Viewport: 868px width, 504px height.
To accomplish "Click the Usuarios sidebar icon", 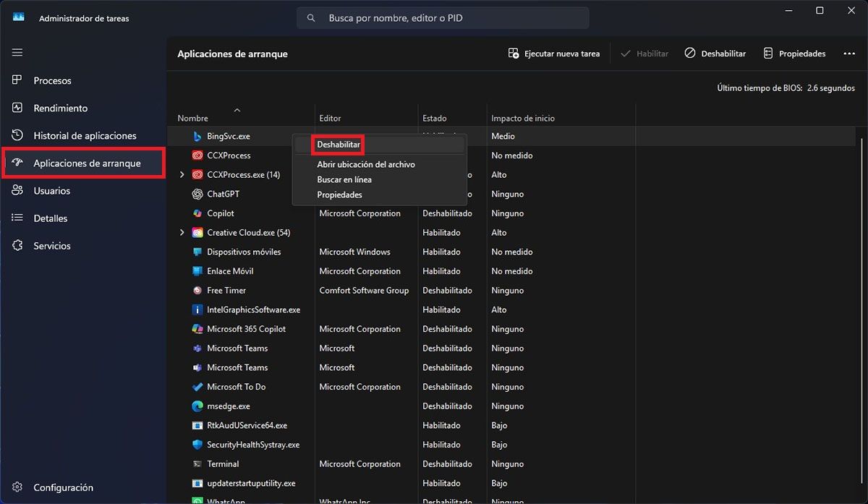I will [x=17, y=191].
